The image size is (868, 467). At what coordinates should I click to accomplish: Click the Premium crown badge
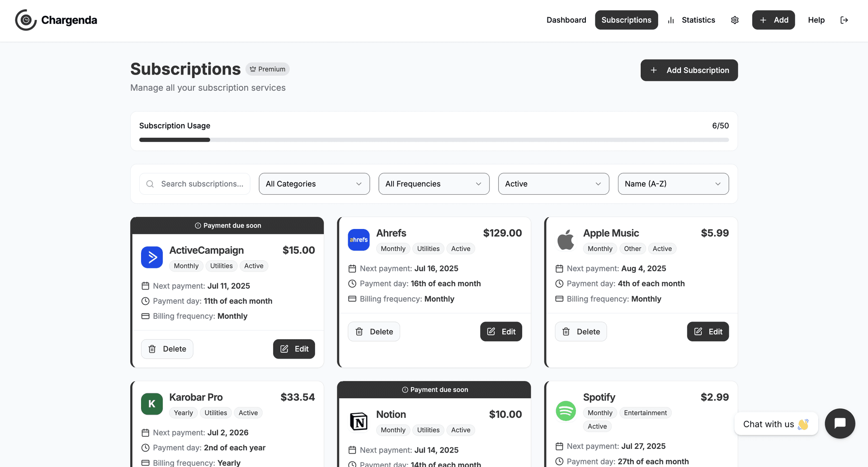point(268,69)
